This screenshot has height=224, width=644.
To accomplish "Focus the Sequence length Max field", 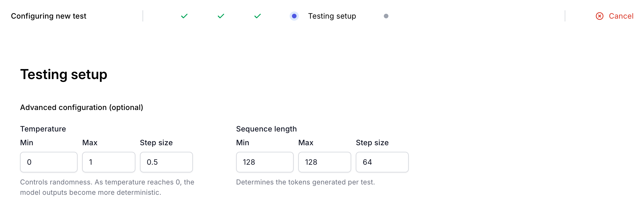I will (325, 162).
